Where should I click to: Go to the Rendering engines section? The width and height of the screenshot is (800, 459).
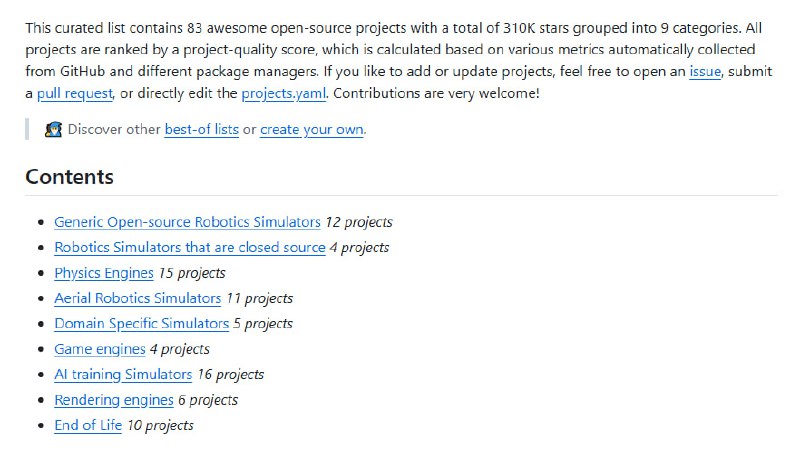(114, 400)
